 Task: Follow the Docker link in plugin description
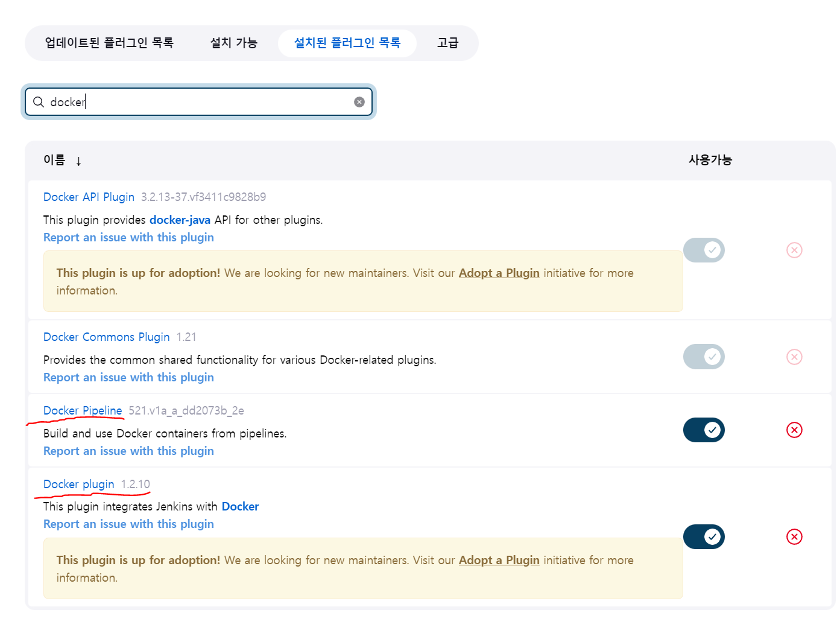240,506
